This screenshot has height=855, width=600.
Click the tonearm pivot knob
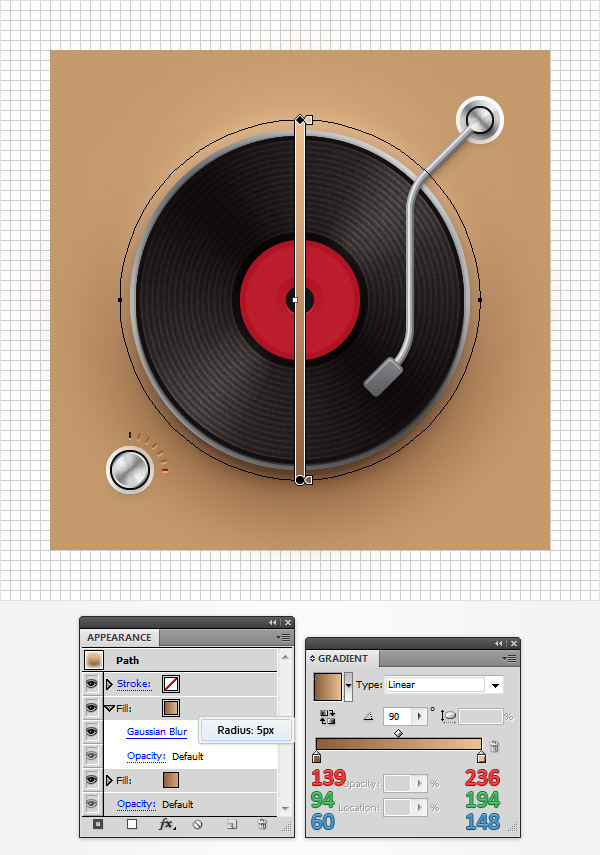480,120
